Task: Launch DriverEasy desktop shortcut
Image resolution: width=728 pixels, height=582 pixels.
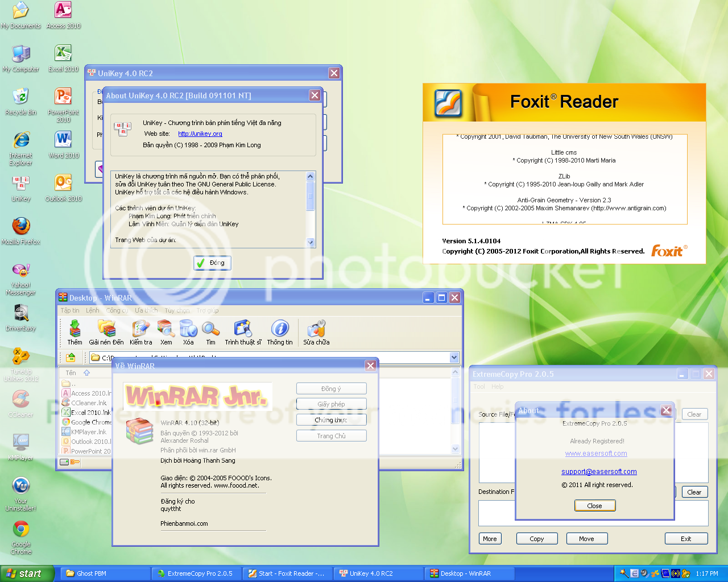Action: coord(20,318)
